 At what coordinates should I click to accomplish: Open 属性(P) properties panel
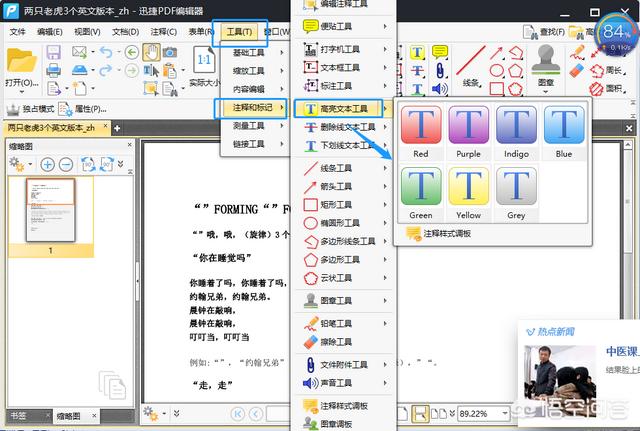[82, 109]
